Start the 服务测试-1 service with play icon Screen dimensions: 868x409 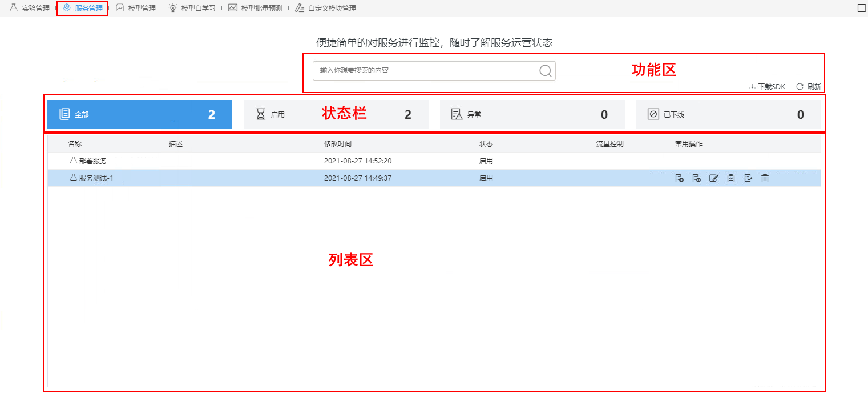coord(679,178)
